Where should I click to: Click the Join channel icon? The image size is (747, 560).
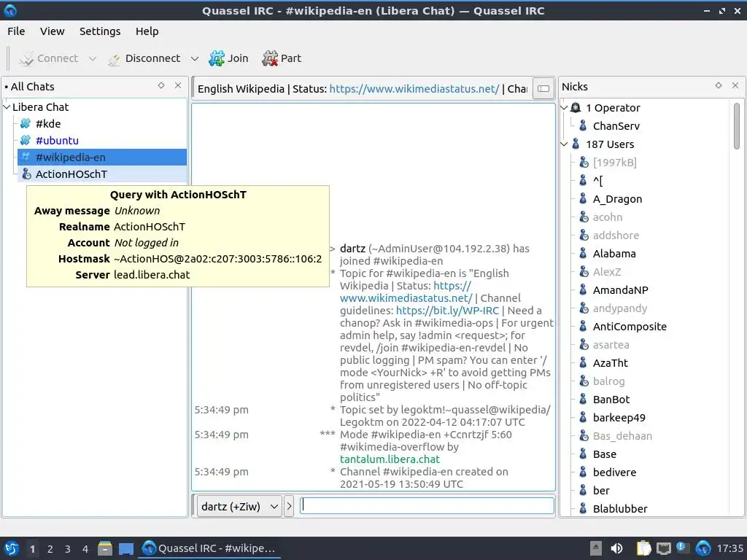tap(217, 58)
